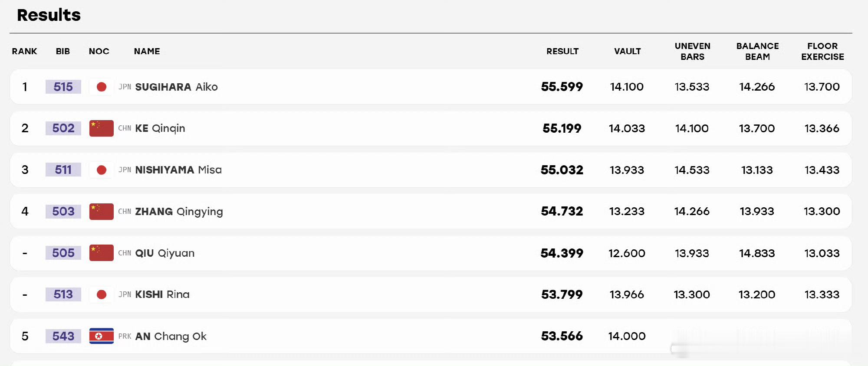
Task: Click North Korea flag by AN Chang Ok
Action: click(102, 336)
